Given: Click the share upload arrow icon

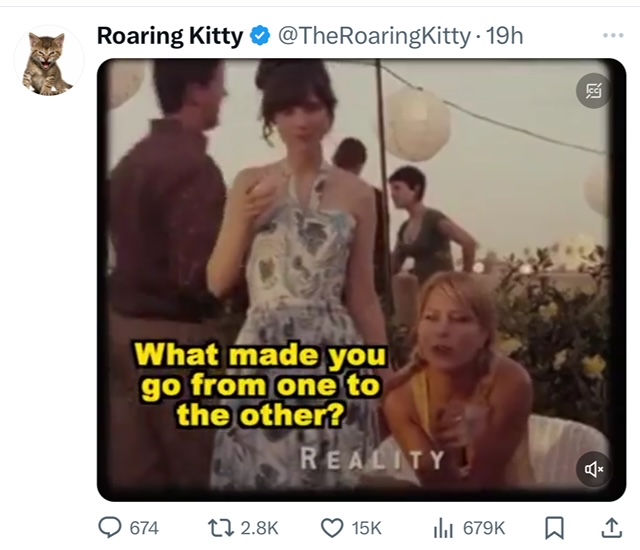Looking at the screenshot, I should (x=610, y=527).
